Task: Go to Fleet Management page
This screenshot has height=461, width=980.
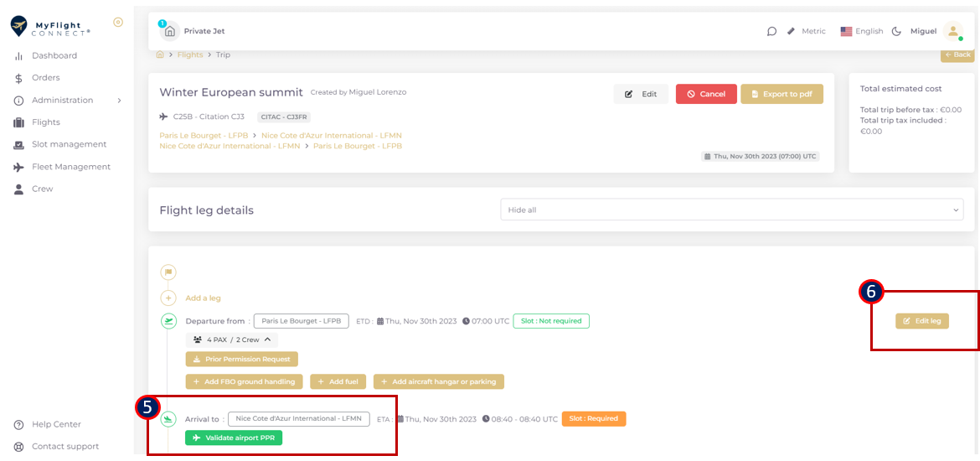Action: click(70, 167)
